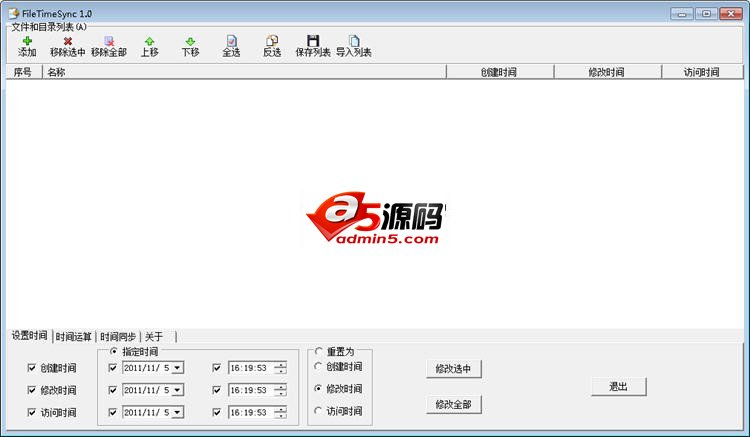Choose the 修改时间 radio under 重置为

(x=318, y=389)
